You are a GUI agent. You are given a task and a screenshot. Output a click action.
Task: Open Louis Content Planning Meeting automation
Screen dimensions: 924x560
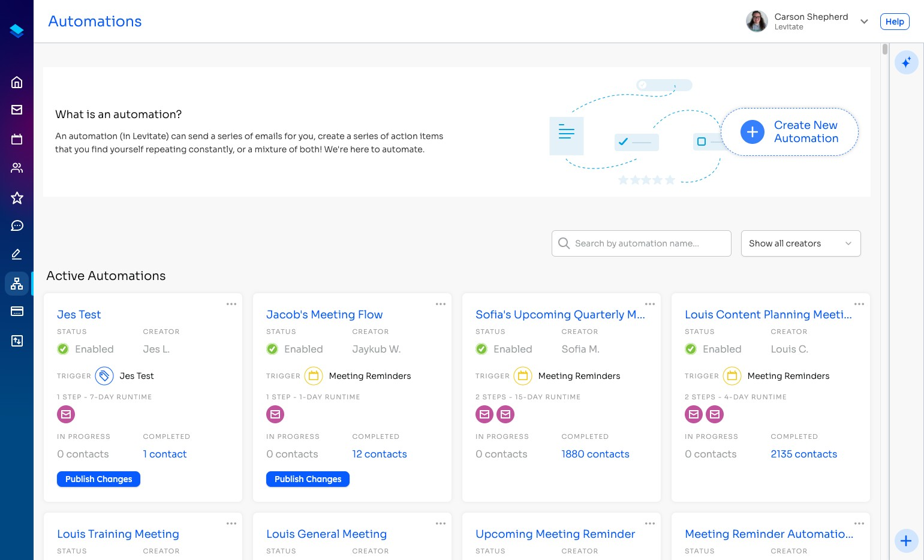coord(768,315)
